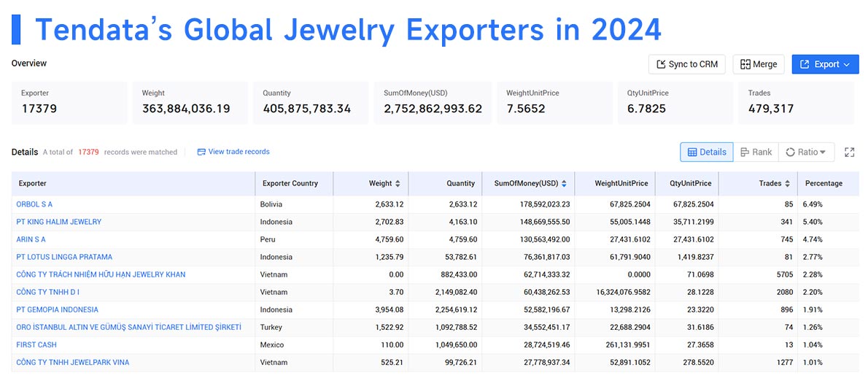Open CÔNG TY TRÁCH NHIỆM HỮU HẠN JEWELRY KHAN

(x=101, y=274)
